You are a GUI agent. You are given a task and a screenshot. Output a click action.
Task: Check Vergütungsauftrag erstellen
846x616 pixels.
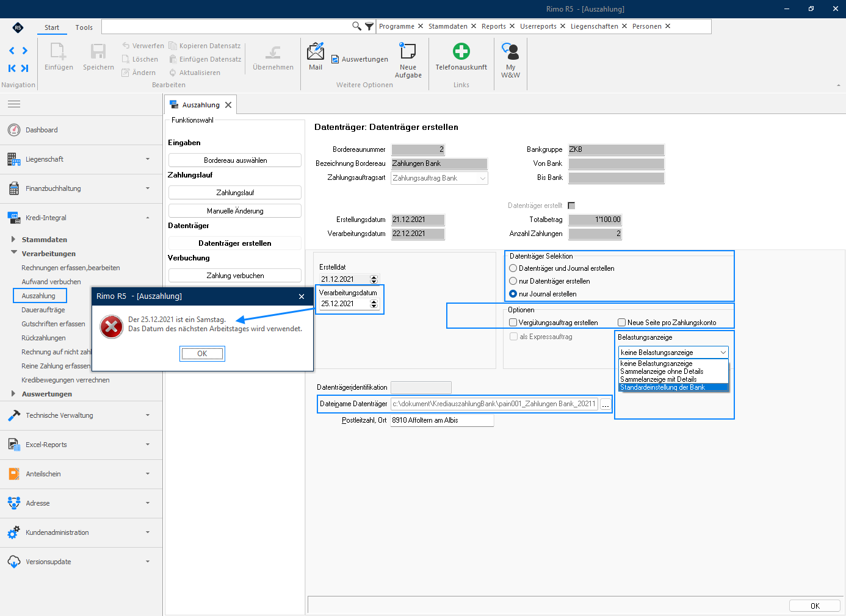click(x=513, y=323)
